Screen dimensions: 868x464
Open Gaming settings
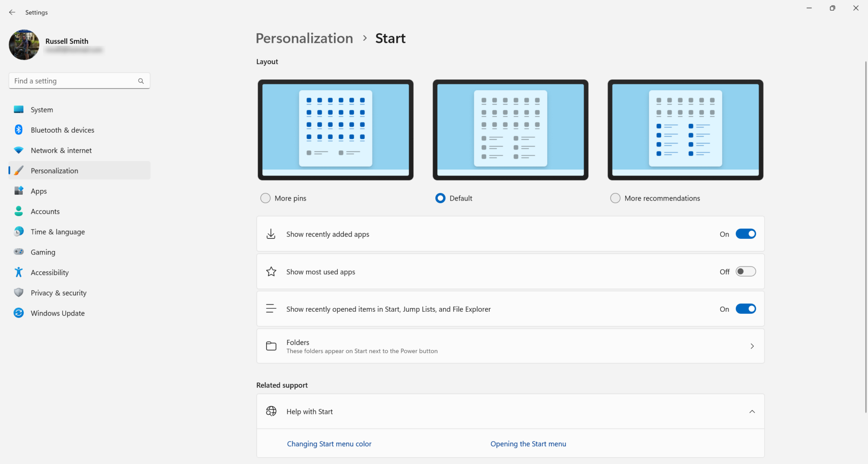point(19,252)
